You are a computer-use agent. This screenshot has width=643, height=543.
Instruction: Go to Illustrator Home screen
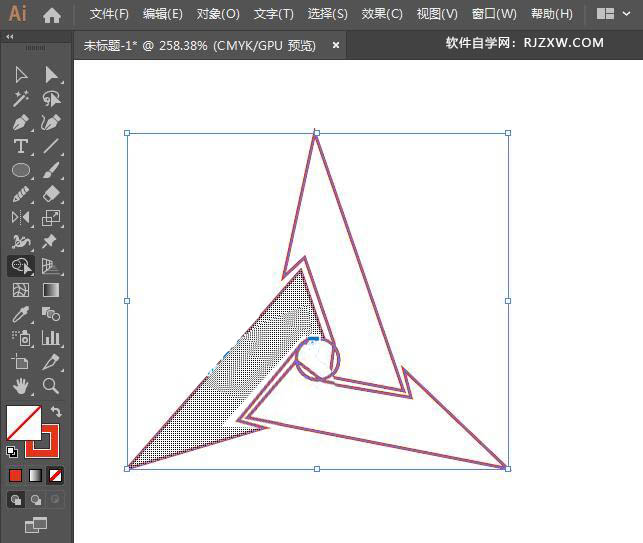(52, 16)
